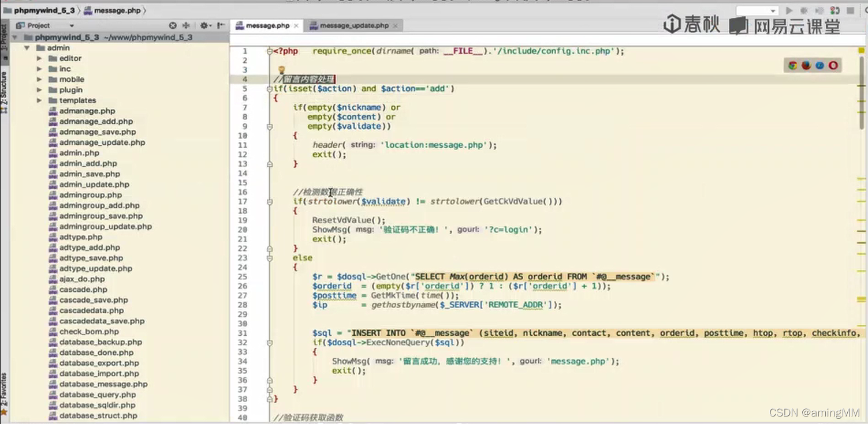This screenshot has width=868, height=424.
Task: Click the Stop square icon in the toolbar
Action: [850, 10]
